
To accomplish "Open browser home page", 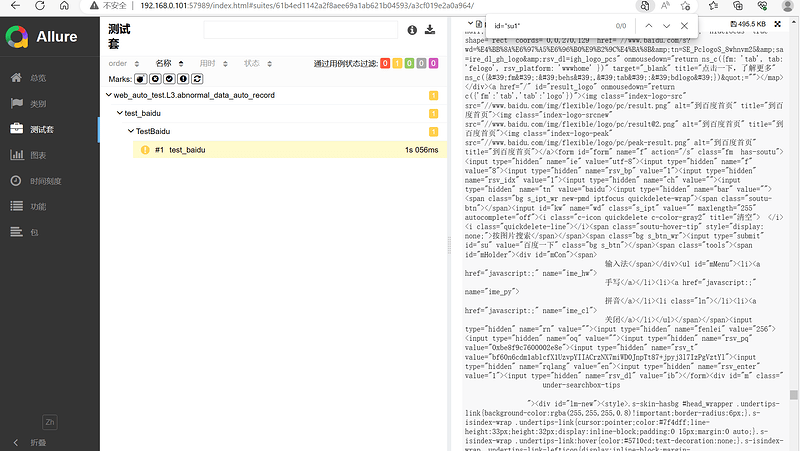I will pos(64,6).
